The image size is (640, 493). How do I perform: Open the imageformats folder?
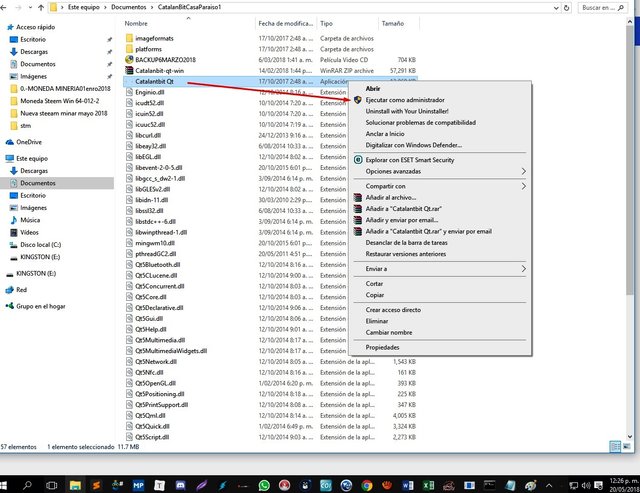click(x=154, y=38)
